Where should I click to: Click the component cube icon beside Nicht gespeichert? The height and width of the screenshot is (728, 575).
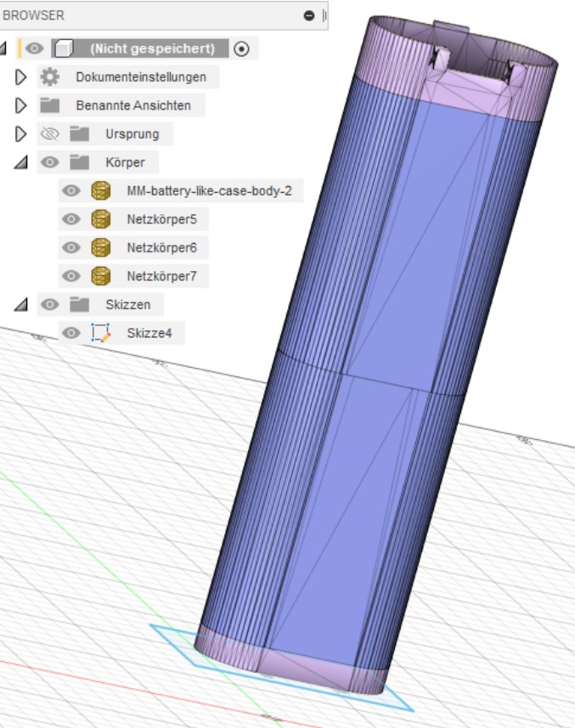[64, 48]
